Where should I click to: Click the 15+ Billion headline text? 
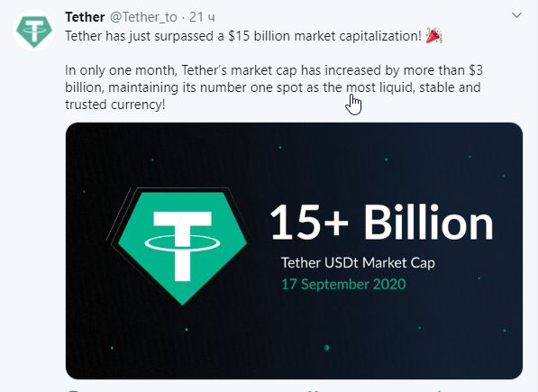coord(381,223)
